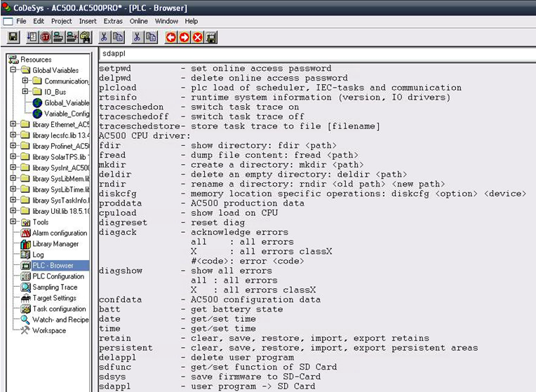Open Library Manager in resources tree
Screen dimensions: 536x392
tap(55, 244)
